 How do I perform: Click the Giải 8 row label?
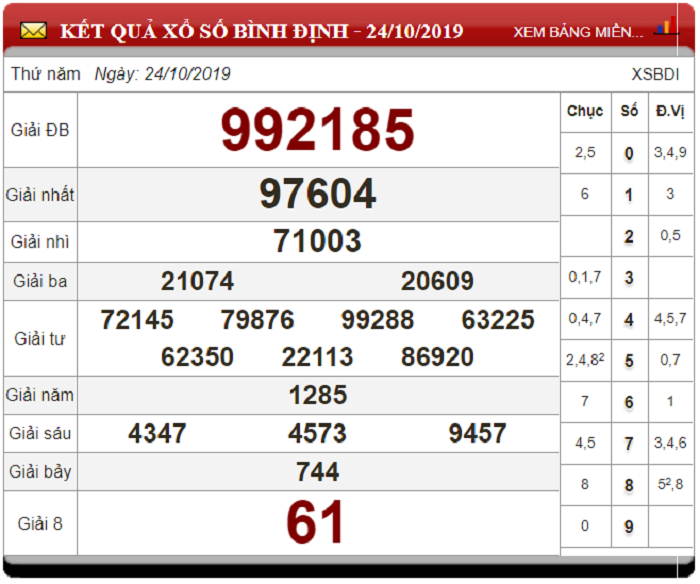40,524
